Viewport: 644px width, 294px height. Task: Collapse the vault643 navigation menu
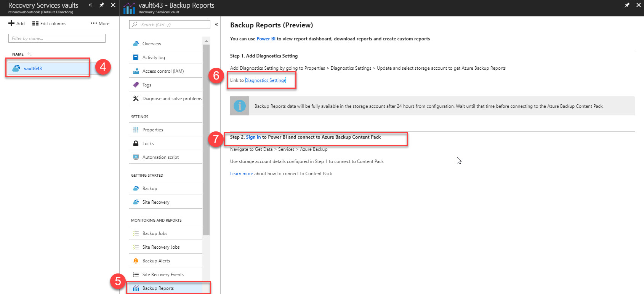(x=216, y=24)
